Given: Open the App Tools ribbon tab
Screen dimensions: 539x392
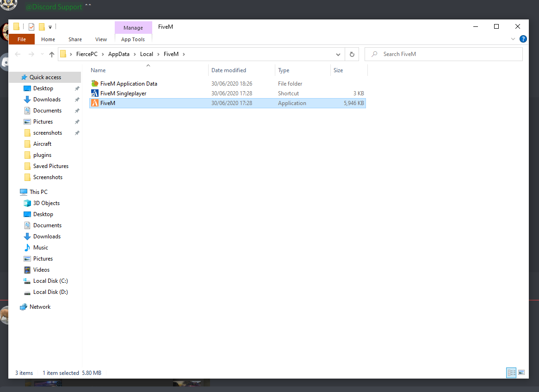Looking at the screenshot, I should [133, 39].
